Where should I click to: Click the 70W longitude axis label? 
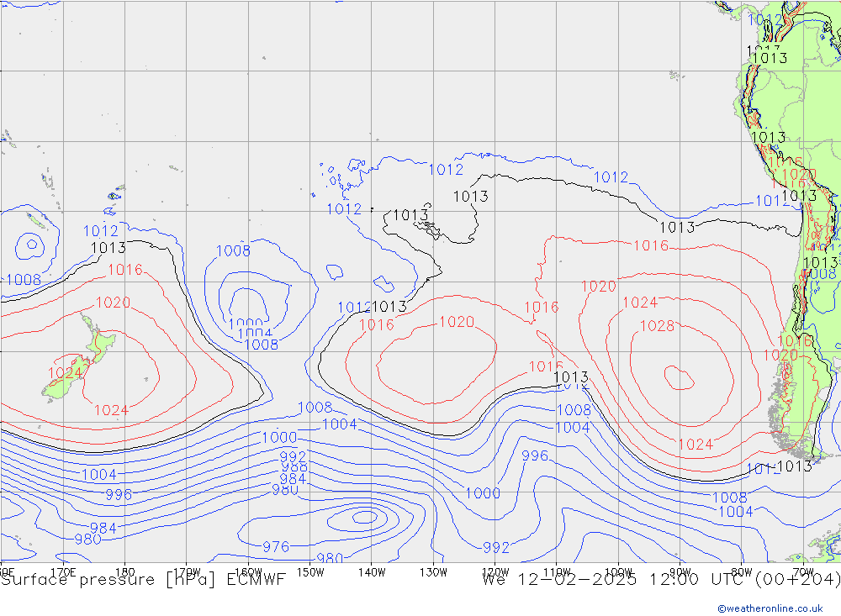coord(803,572)
